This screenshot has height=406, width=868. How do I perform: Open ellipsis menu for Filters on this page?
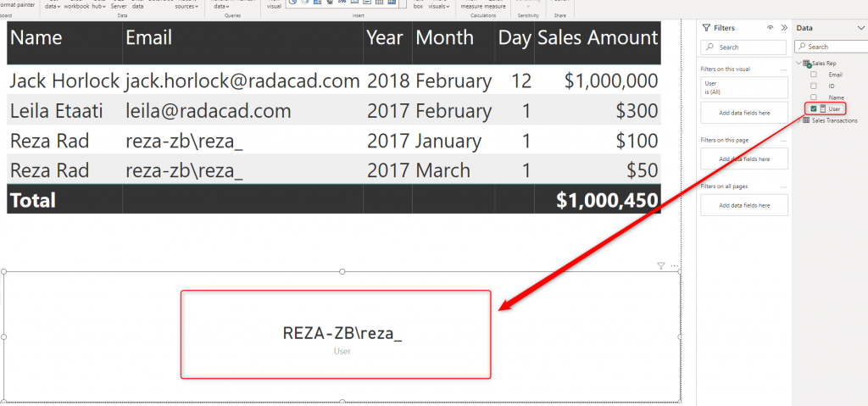tap(783, 139)
